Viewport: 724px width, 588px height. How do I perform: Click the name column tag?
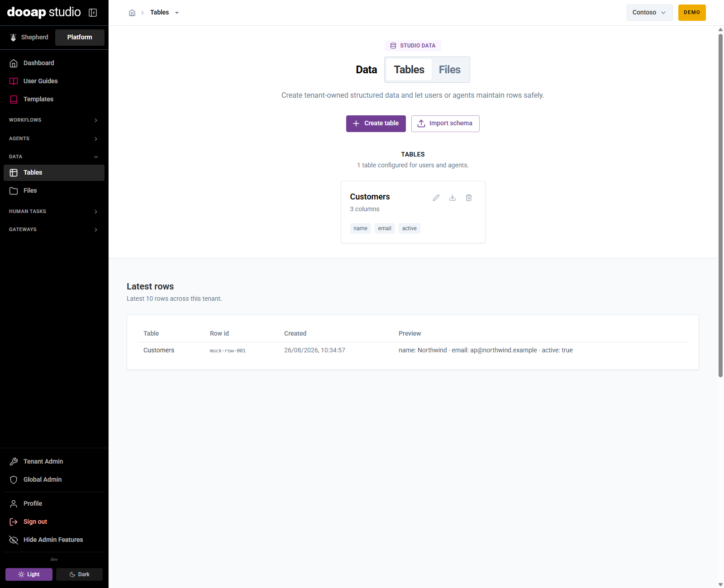pyautogui.click(x=360, y=228)
